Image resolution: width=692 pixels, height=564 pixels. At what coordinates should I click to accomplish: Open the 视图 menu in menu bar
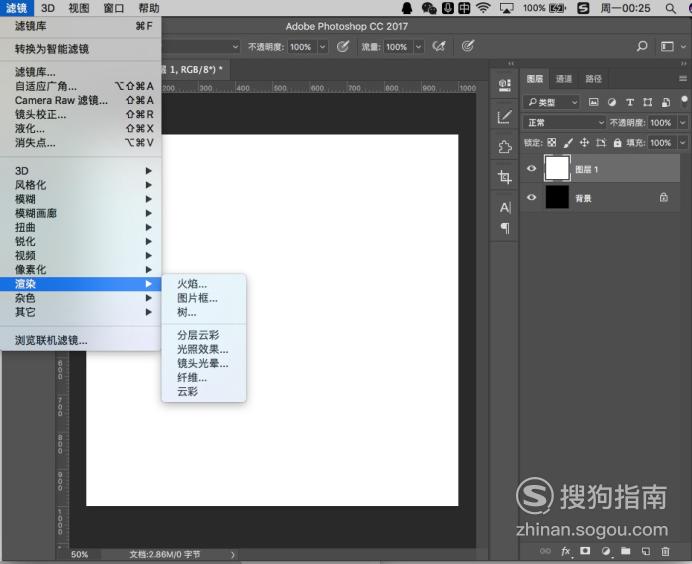click(x=79, y=8)
